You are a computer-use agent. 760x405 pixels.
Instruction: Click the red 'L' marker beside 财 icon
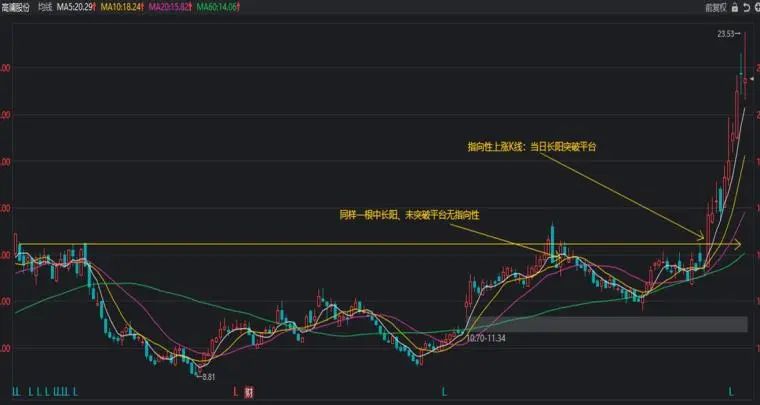click(x=236, y=392)
